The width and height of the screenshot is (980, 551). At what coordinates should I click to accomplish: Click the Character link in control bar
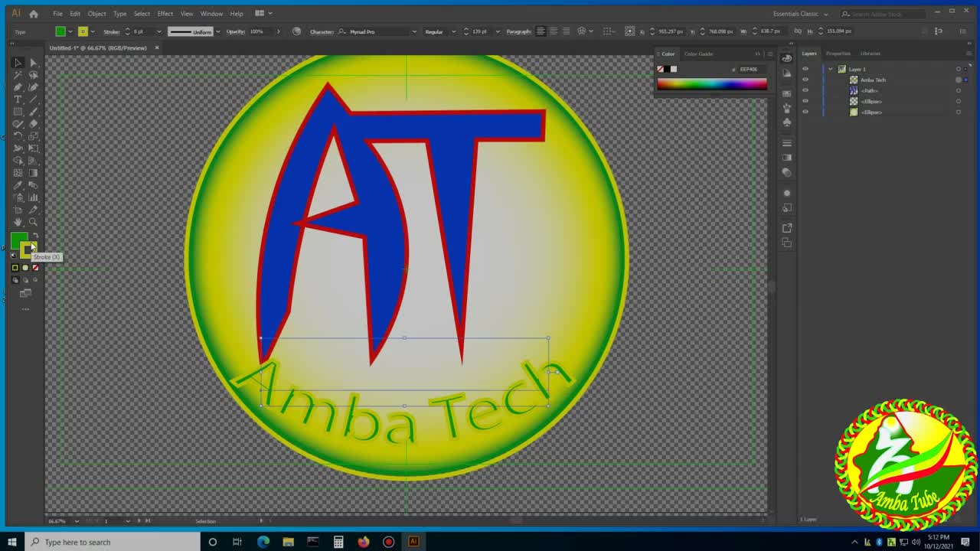[x=322, y=31]
